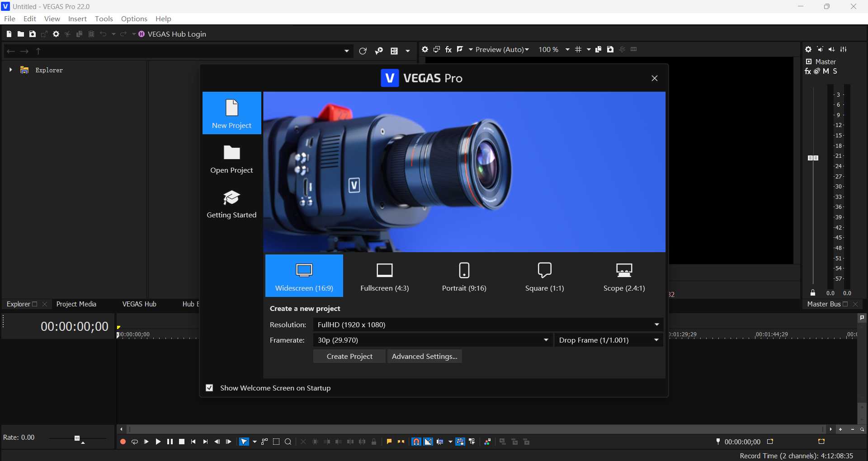This screenshot has width=868, height=461.
Task: Click the Master volume fader handle
Action: click(813, 158)
